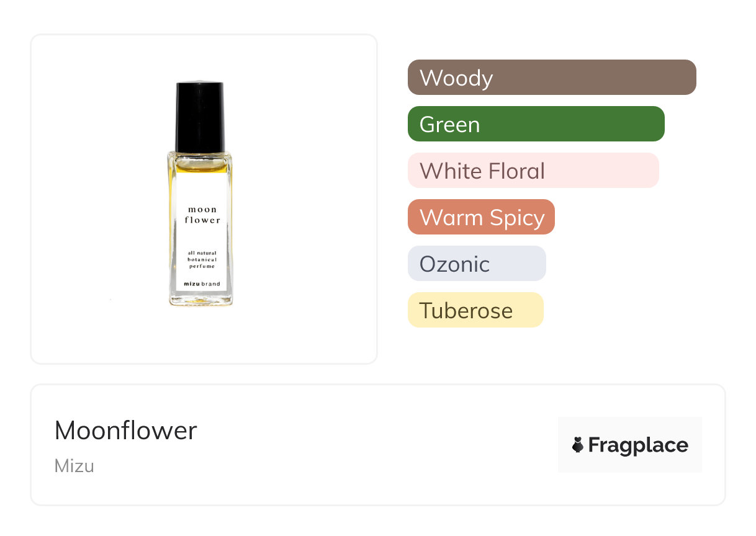Select the Ozonic accord bar
This screenshot has width=756, height=536.
coord(476,264)
